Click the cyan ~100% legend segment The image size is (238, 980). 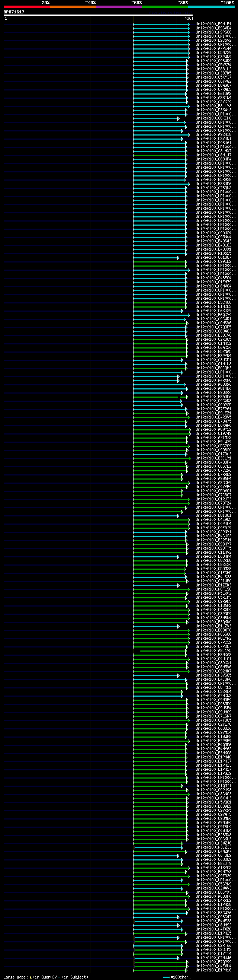(x=211, y=6)
